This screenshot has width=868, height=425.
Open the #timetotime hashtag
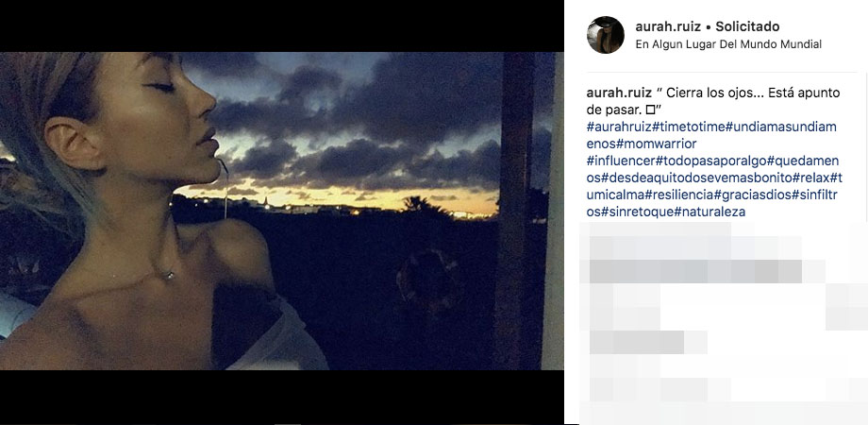click(689, 127)
